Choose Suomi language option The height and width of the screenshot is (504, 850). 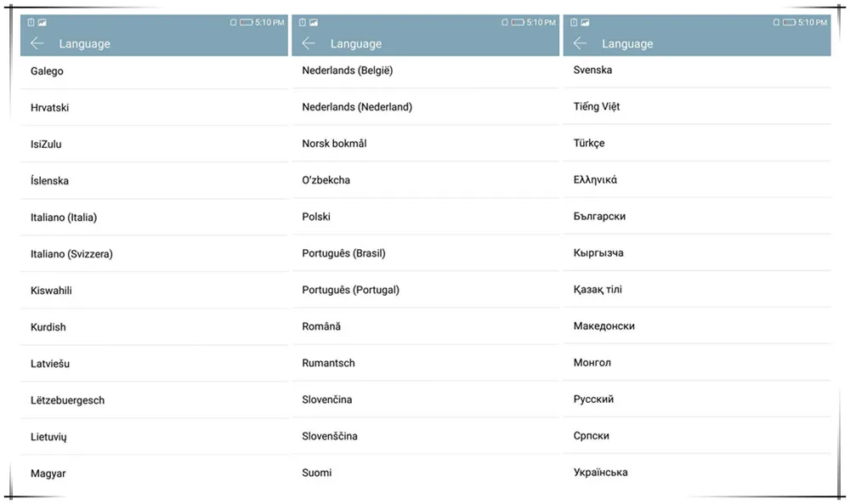[426, 473]
